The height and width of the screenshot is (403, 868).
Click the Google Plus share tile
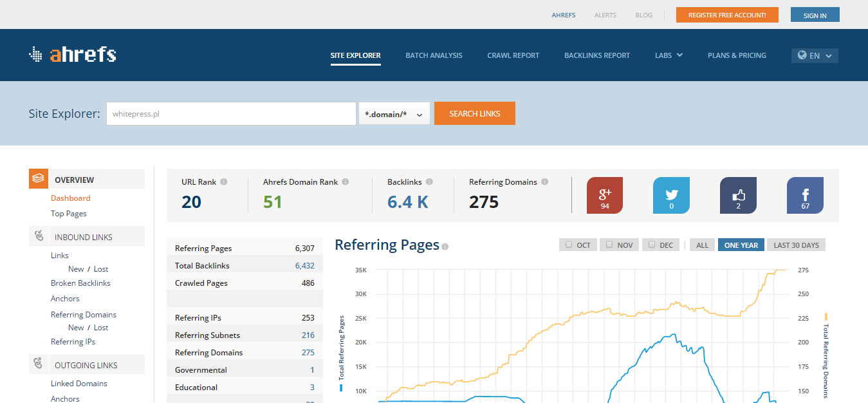point(605,195)
